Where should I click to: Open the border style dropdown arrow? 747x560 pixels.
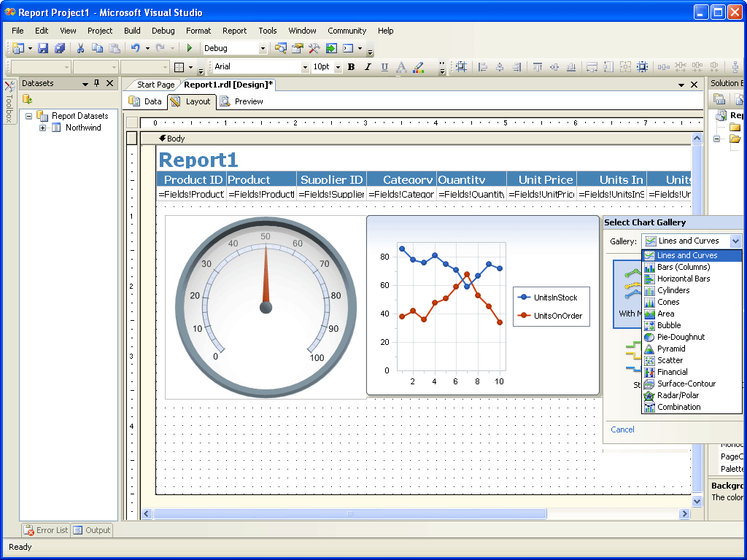point(190,67)
